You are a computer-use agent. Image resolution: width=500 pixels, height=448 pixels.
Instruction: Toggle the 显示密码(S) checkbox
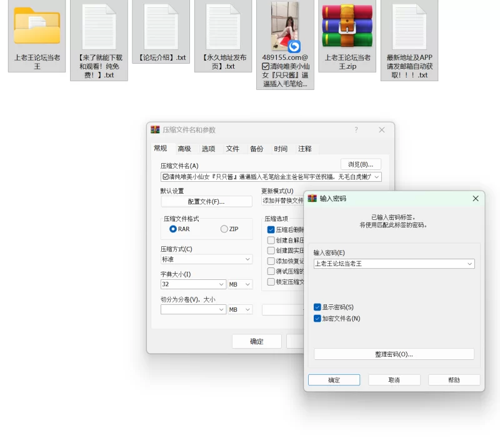click(317, 307)
